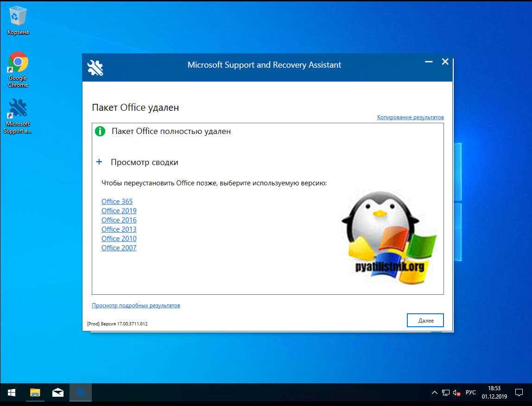Click the Далее button
Image resolution: width=532 pixels, height=406 pixels.
coord(425,320)
